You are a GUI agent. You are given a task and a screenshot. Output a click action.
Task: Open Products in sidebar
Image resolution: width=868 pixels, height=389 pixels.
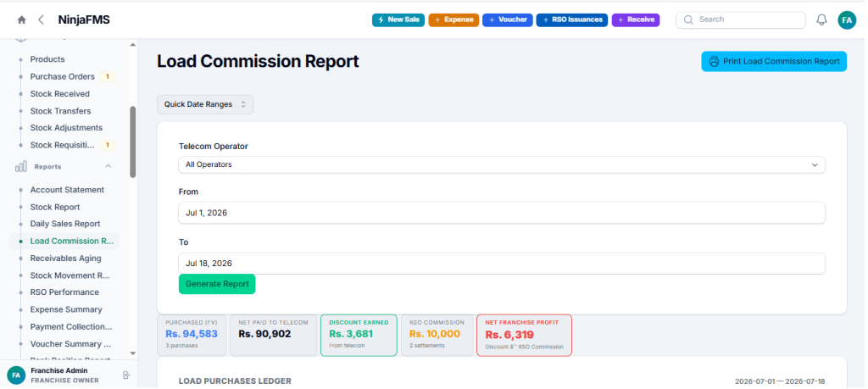[x=47, y=59]
